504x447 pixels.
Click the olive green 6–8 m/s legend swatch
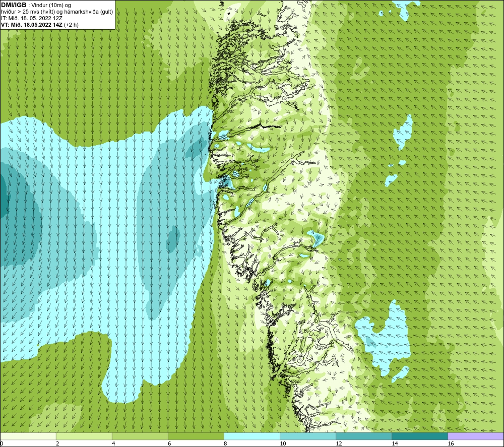pyautogui.click(x=196, y=436)
